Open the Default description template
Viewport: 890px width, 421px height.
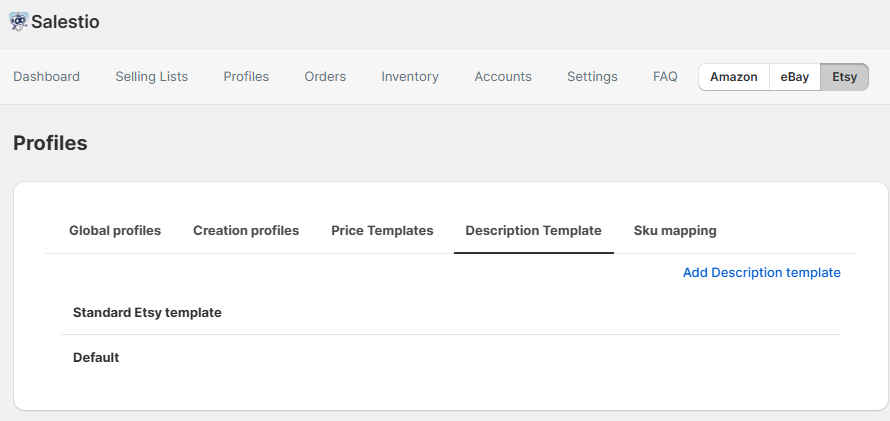pyautogui.click(x=96, y=357)
